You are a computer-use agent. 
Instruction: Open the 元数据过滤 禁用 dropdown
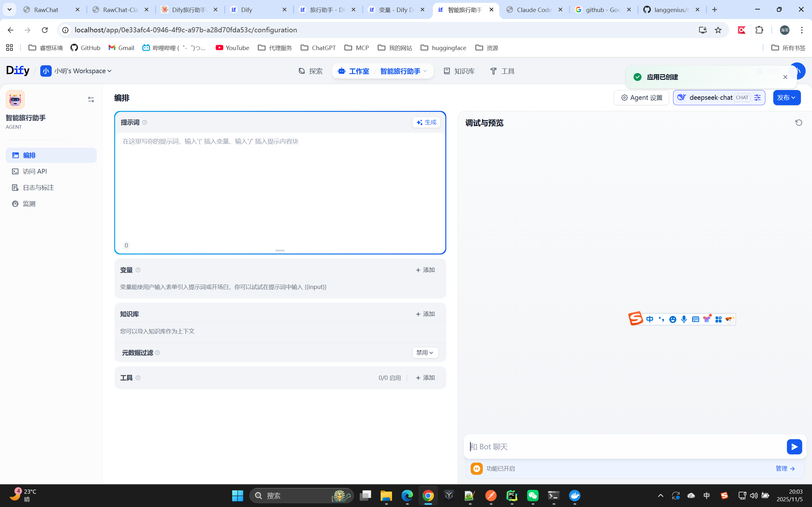425,353
